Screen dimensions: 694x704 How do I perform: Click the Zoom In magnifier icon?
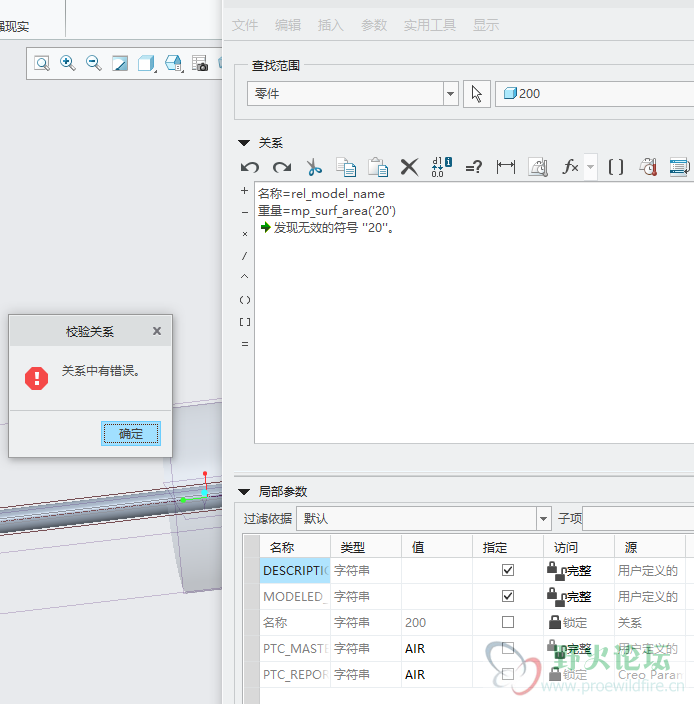click(x=68, y=63)
